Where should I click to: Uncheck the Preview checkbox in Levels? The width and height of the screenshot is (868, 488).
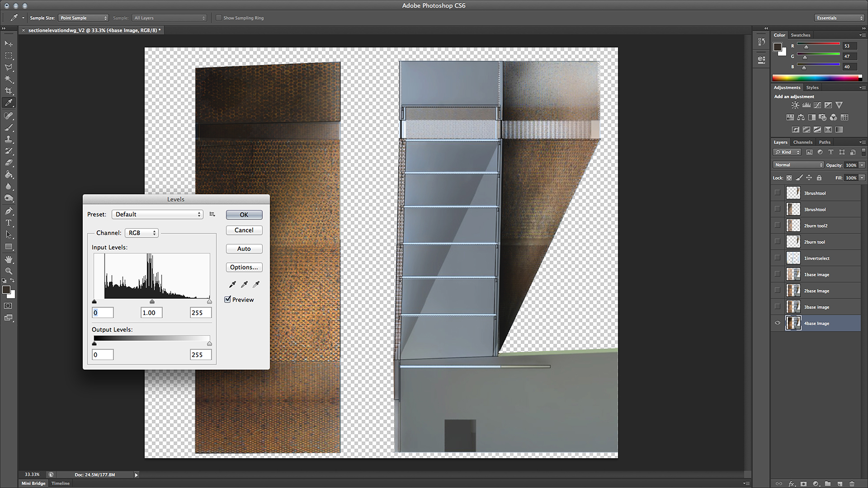point(228,299)
